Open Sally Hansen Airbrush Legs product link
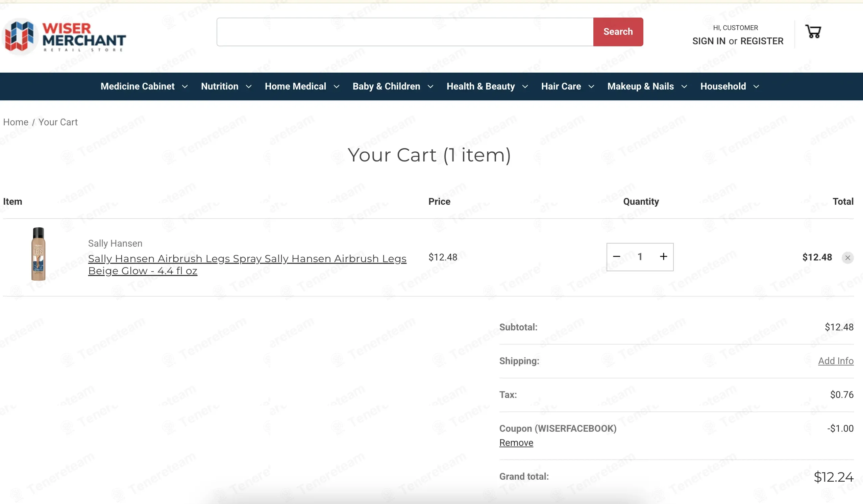Viewport: 863px width, 504px height. tap(247, 265)
